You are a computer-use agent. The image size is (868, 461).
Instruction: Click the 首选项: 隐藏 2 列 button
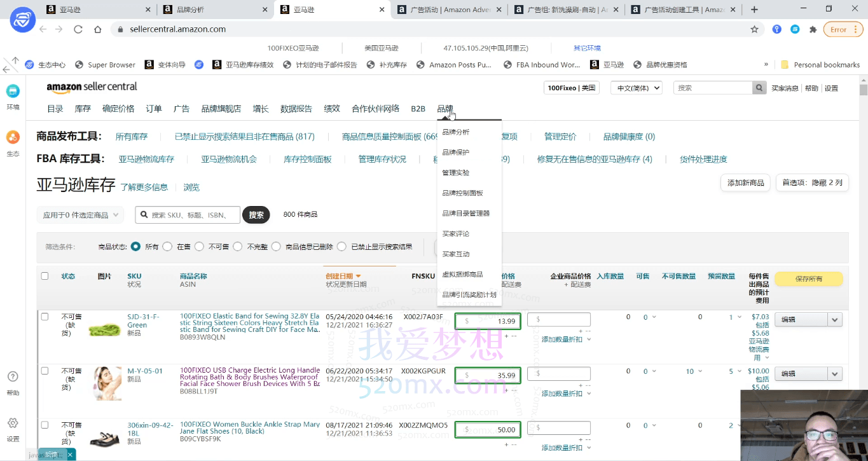pyautogui.click(x=812, y=183)
